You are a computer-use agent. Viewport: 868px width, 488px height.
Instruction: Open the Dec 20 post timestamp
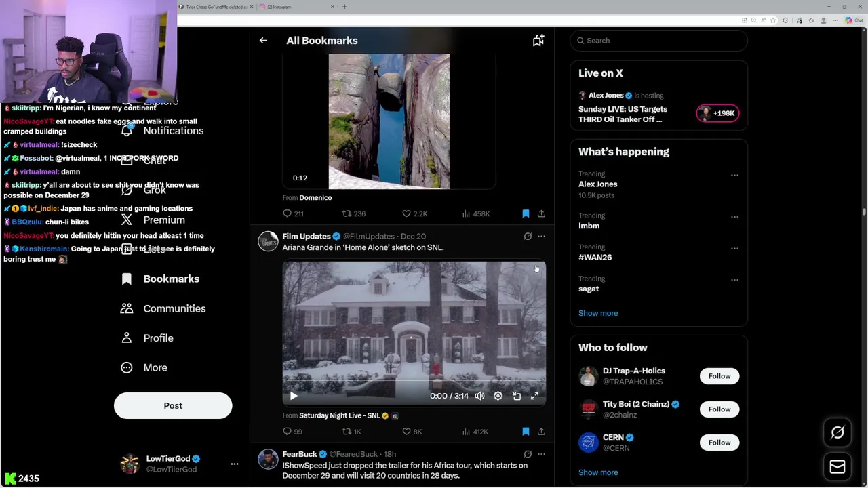pos(413,237)
